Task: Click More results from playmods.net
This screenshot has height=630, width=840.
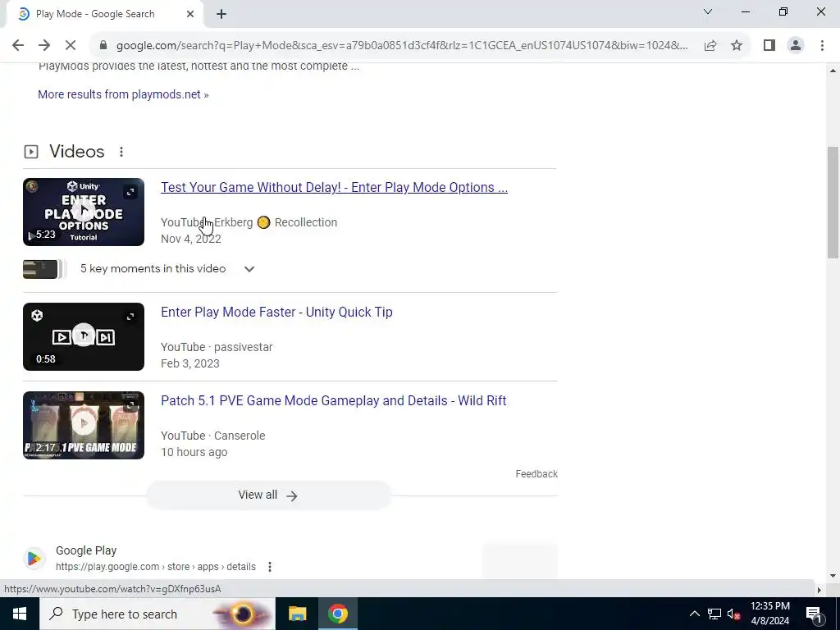Action: point(123,94)
